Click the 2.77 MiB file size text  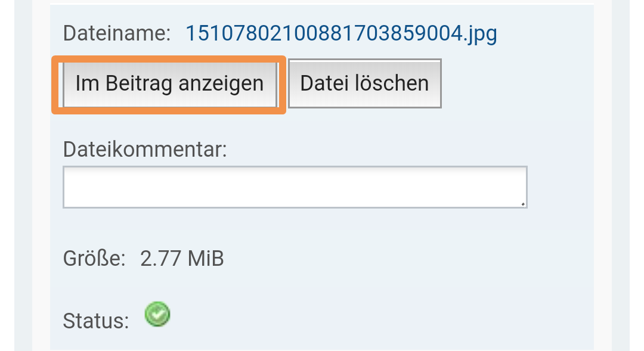182,259
